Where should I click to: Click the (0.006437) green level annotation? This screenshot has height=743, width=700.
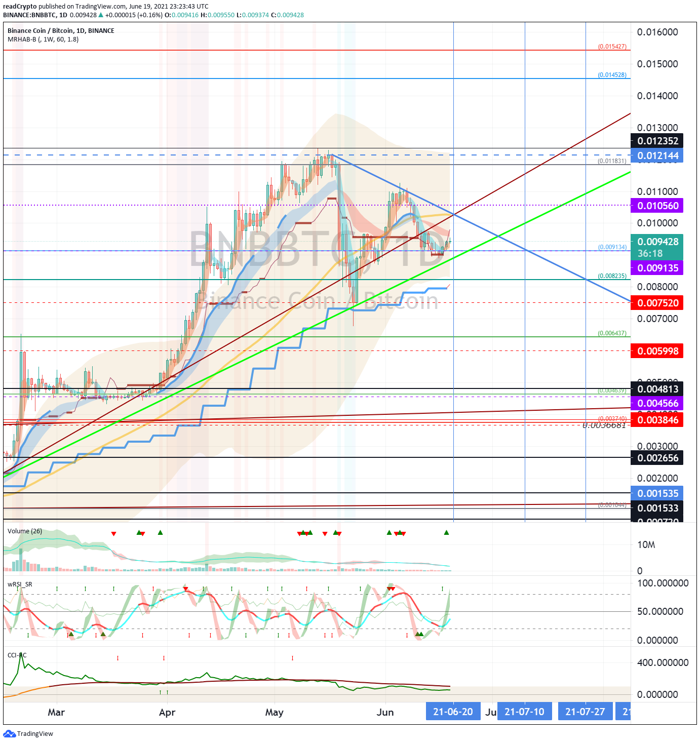(x=612, y=333)
